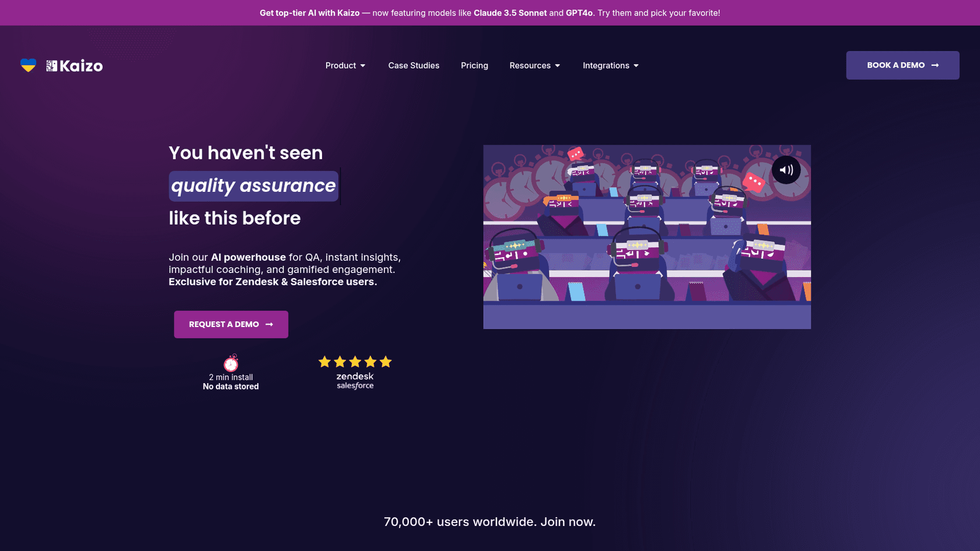This screenshot has width=980, height=551.
Task: Click the Kaizo logo
Action: click(x=74, y=65)
